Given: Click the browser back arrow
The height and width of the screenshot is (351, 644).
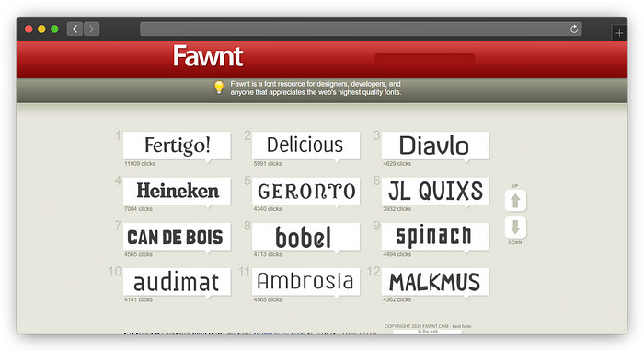Looking at the screenshot, I should pyautogui.click(x=75, y=29).
